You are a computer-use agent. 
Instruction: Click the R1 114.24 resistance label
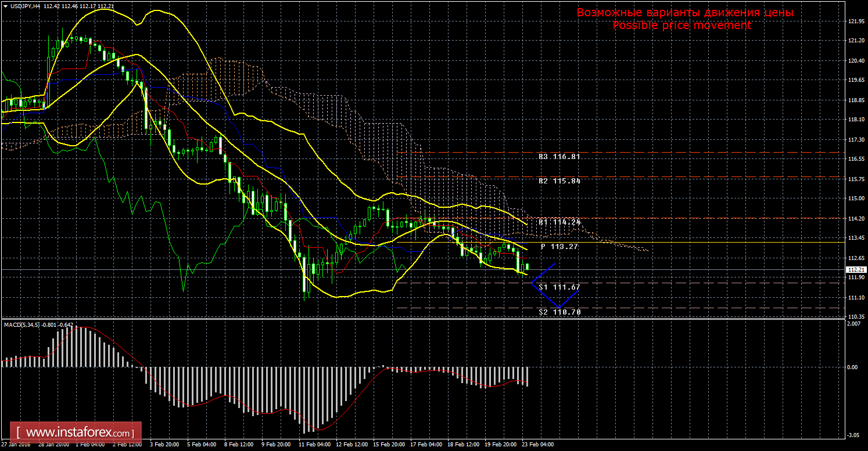coord(559,222)
